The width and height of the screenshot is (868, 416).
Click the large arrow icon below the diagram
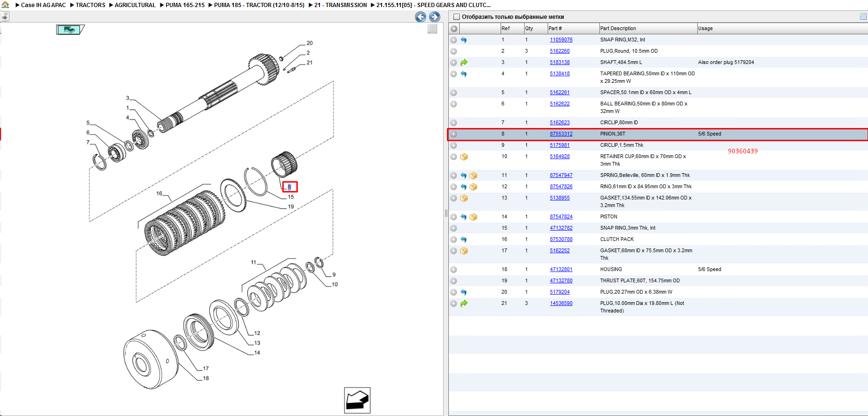click(357, 400)
